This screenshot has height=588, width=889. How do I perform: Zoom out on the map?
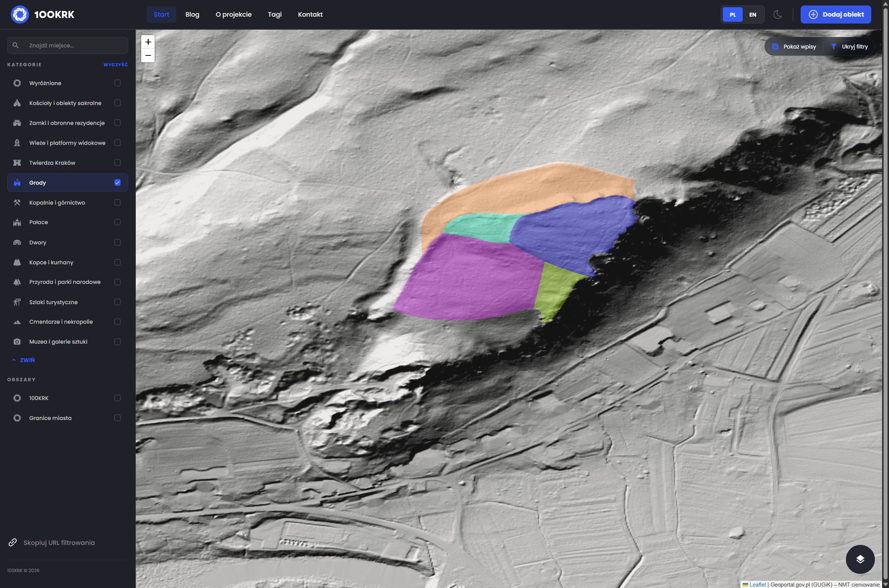[x=148, y=55]
